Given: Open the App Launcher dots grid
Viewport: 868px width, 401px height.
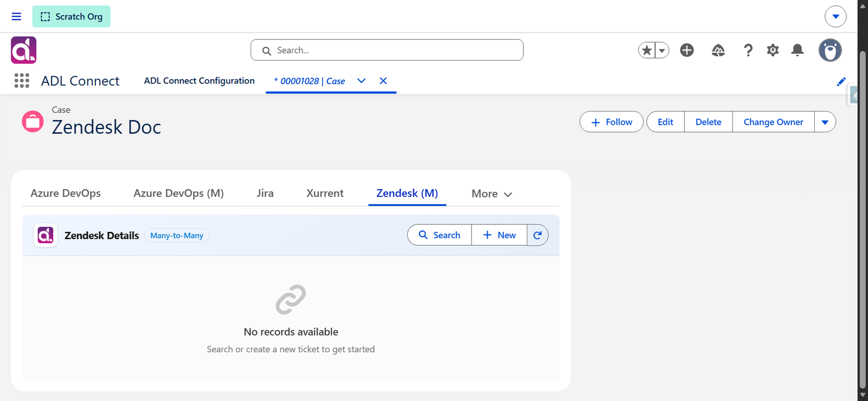Looking at the screenshot, I should coord(22,81).
